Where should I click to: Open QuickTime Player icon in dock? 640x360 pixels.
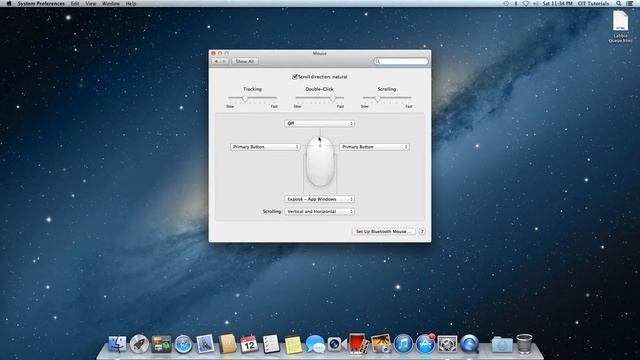pyautogui.click(x=469, y=344)
